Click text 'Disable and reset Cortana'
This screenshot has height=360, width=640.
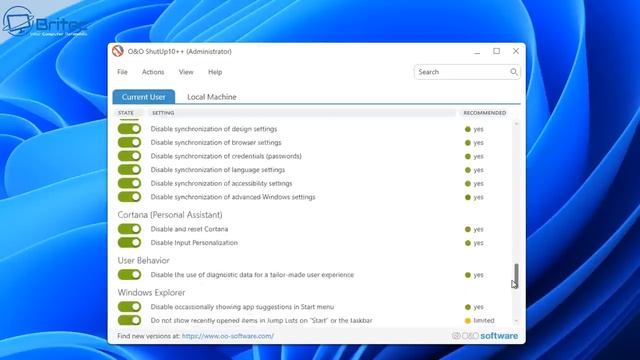click(x=189, y=229)
